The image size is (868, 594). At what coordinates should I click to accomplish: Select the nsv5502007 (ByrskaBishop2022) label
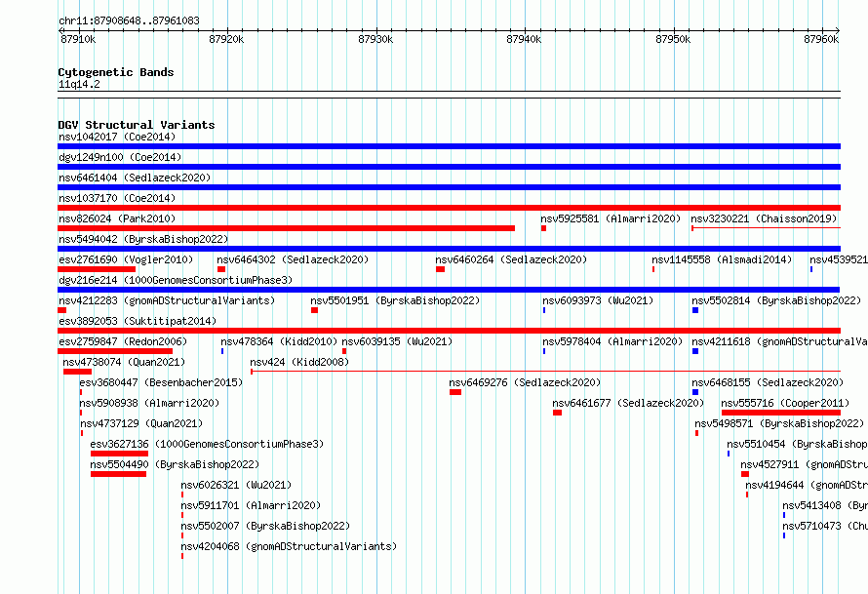pos(265,526)
